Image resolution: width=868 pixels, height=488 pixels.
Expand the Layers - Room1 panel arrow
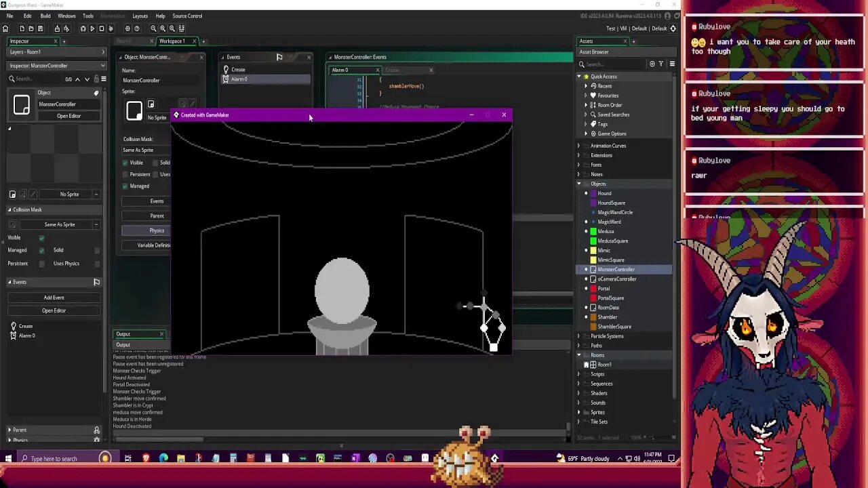[x=103, y=52]
